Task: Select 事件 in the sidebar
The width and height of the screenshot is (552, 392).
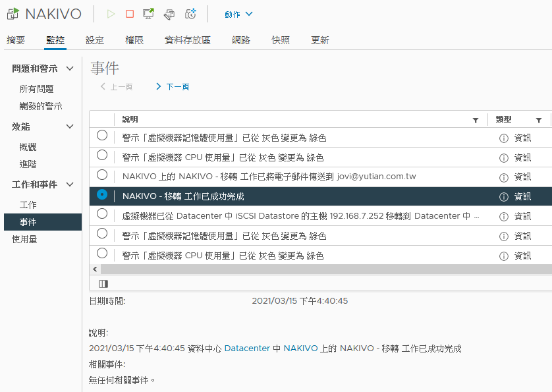Action: (x=43, y=222)
